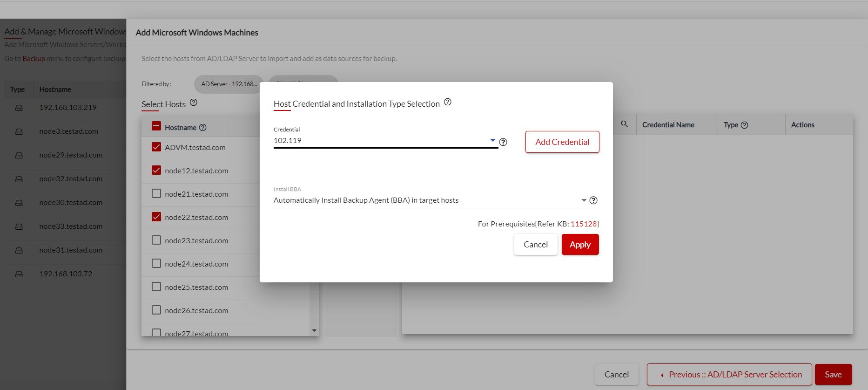Uncheck ADVM.testad.com host checkbox

(x=156, y=147)
